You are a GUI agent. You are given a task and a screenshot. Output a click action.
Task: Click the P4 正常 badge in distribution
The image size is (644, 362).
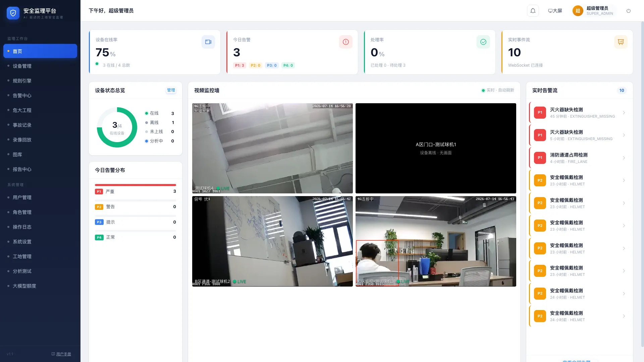pyautogui.click(x=99, y=237)
